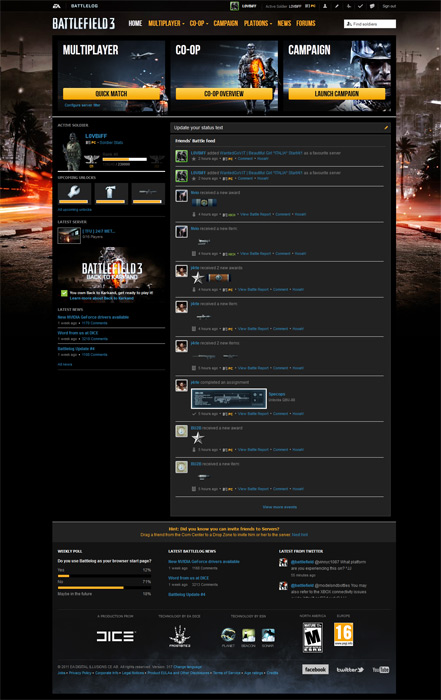Click the checkmark icon in top bar

[x=360, y=6]
